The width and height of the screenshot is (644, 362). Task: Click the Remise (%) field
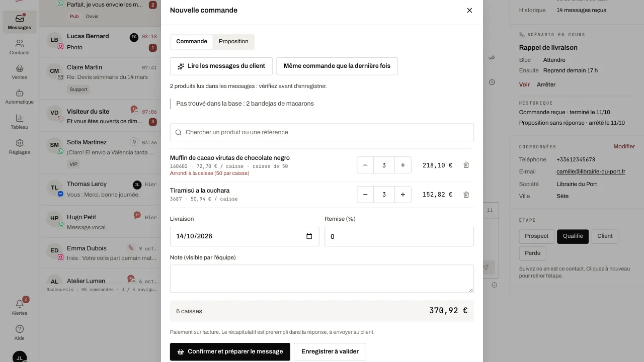[399, 236]
